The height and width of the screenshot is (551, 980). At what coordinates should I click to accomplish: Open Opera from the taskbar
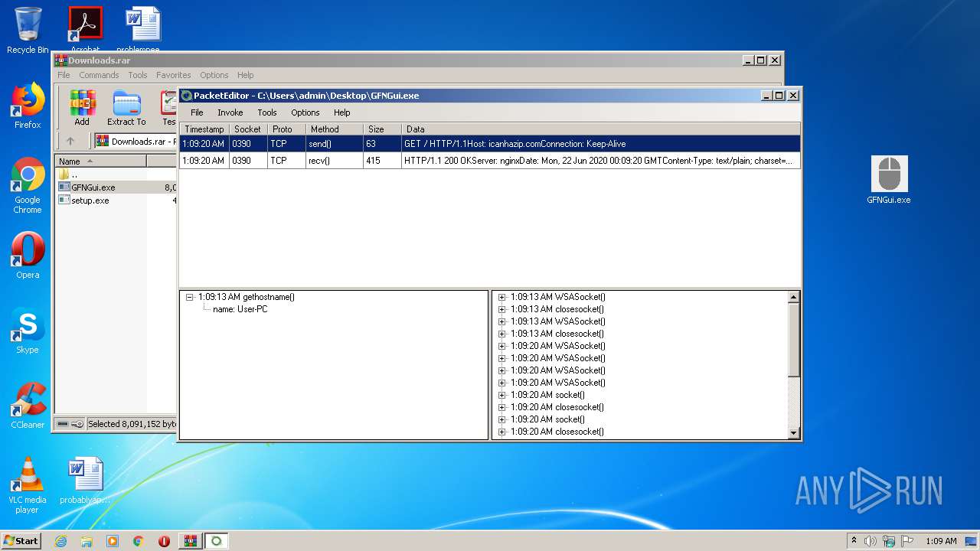(x=164, y=541)
